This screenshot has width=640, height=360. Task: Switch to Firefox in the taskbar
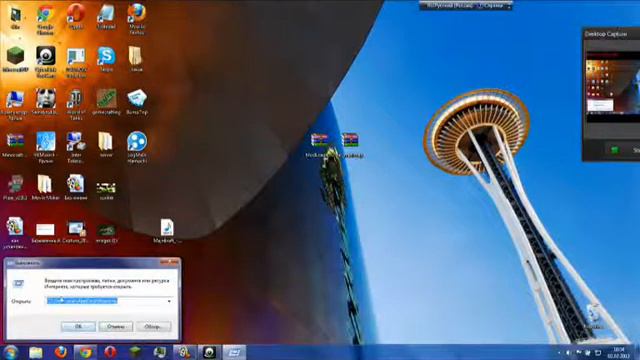coord(61,352)
